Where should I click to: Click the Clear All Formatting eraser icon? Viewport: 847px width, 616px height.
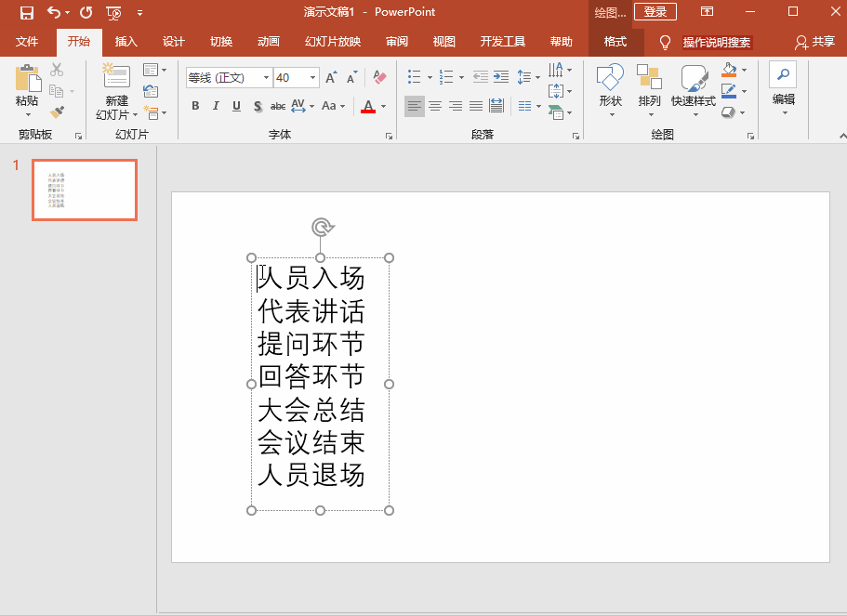click(378, 77)
